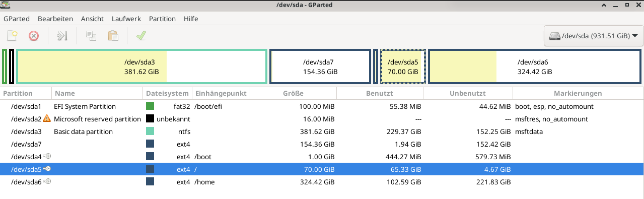Image resolution: width=644 pixels, height=199 pixels.
Task: Select the /dev/sda3 block in disk map
Action: point(141,67)
